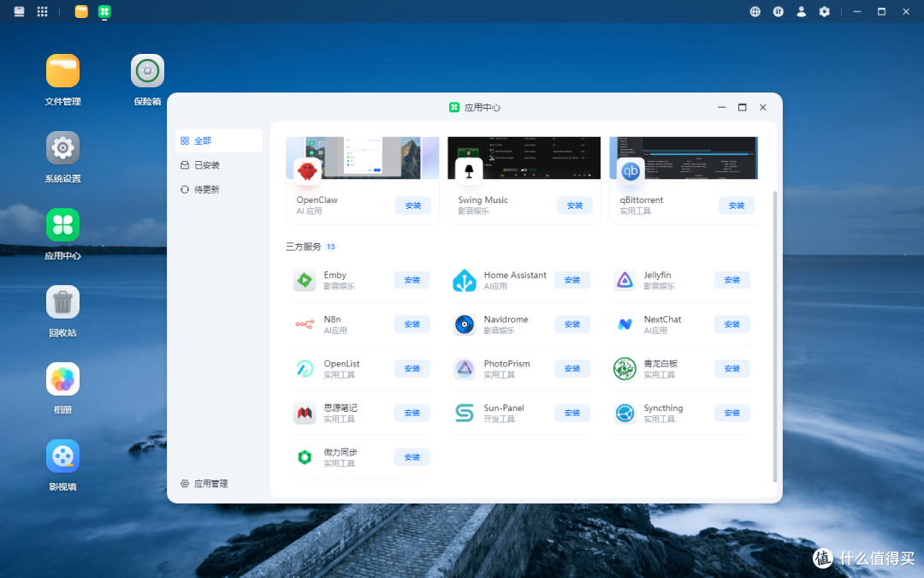Open the 相册 photo album desktop icon

click(x=62, y=378)
